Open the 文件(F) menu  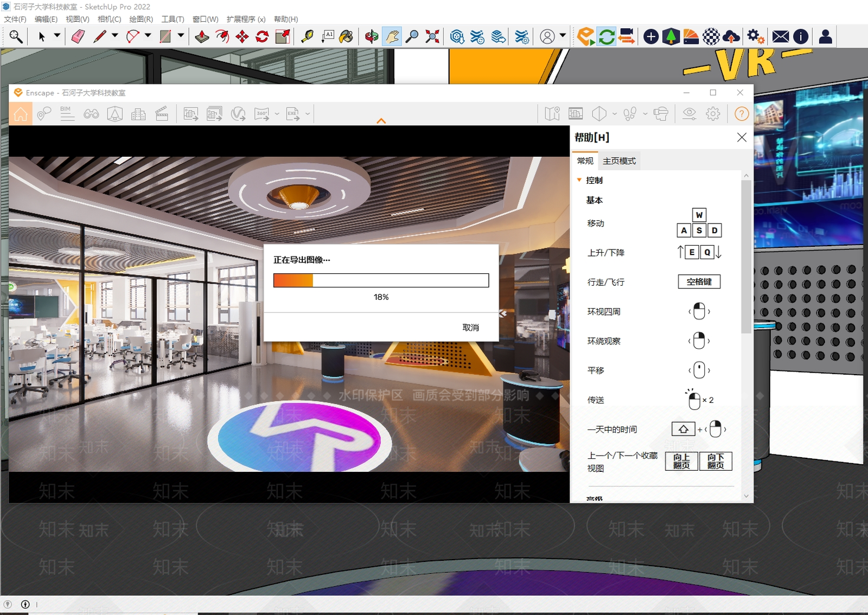coord(15,19)
